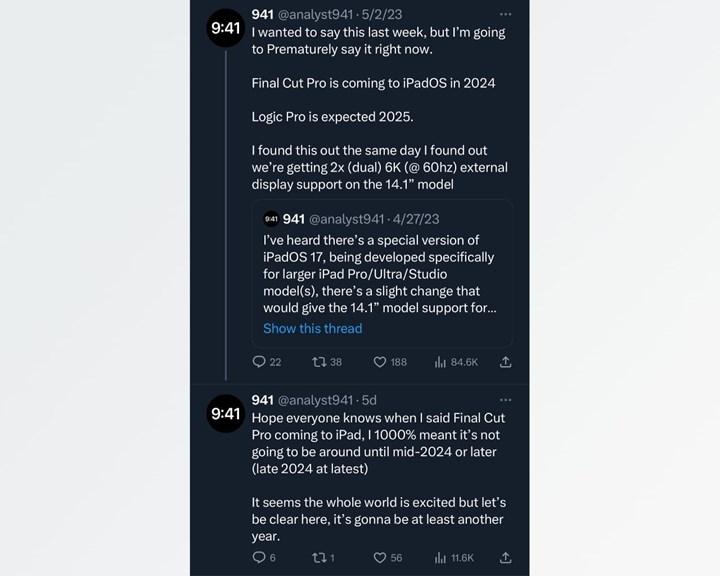Open more options menu on first tweet
Image resolution: width=720 pixels, height=576 pixels.
(505, 14)
